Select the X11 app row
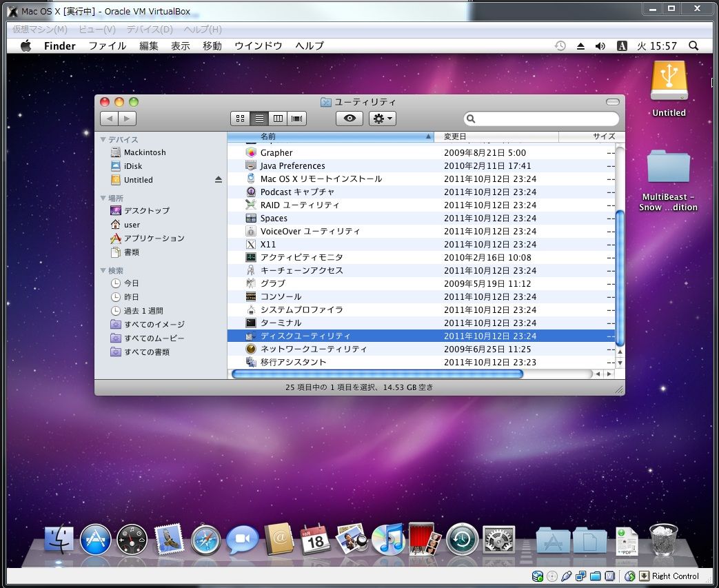 pyautogui.click(x=421, y=245)
